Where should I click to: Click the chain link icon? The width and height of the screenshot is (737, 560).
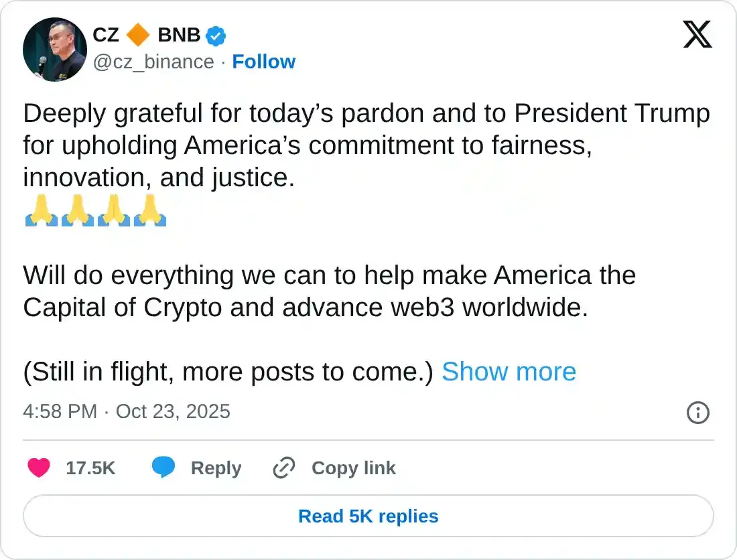pos(284,468)
